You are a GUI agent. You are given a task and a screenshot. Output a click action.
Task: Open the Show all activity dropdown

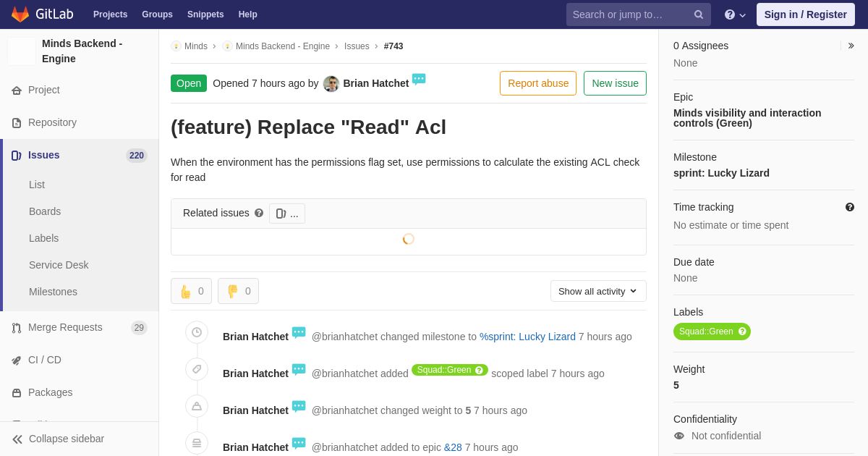coord(598,291)
